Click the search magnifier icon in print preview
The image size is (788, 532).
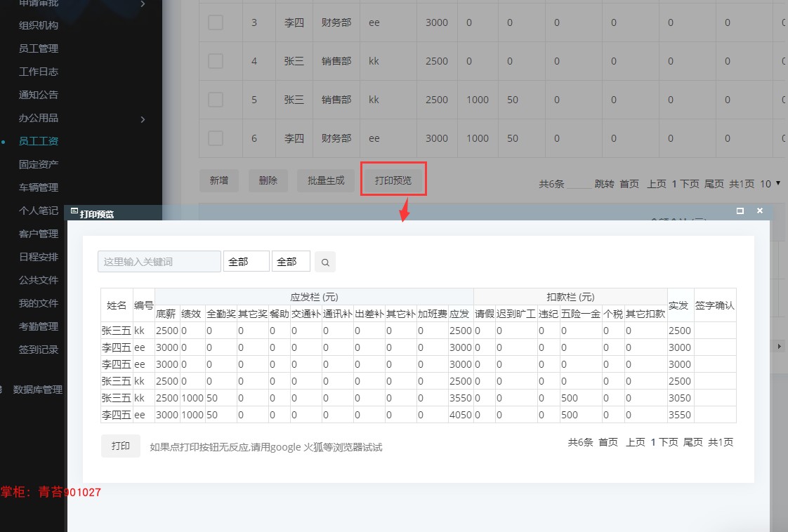(325, 262)
